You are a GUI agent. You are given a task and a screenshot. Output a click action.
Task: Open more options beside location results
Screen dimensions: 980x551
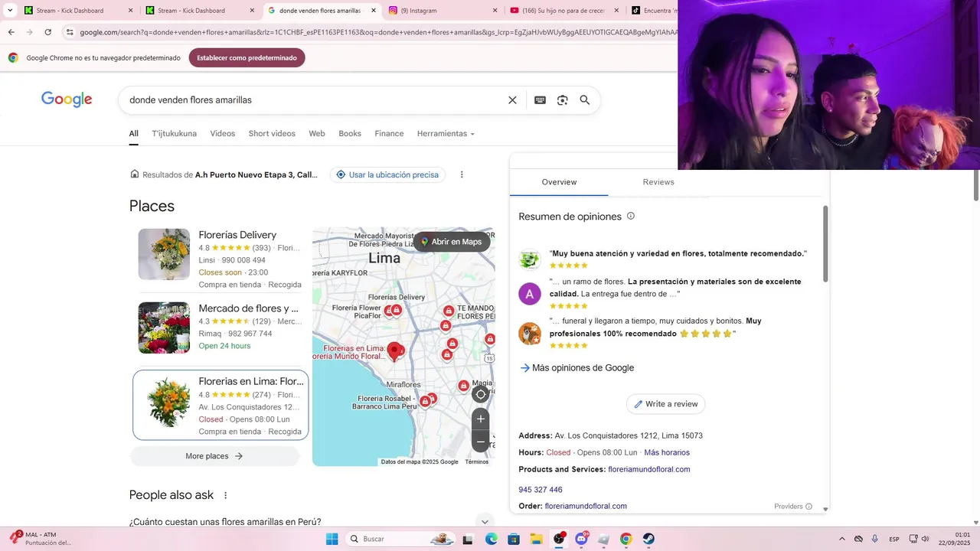[x=462, y=174]
